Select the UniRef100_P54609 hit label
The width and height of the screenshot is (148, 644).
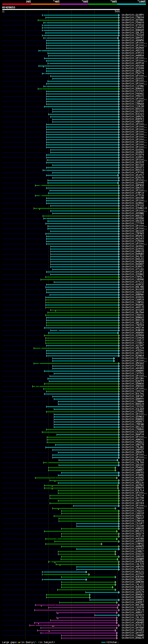pyautogui.click(x=133, y=22)
